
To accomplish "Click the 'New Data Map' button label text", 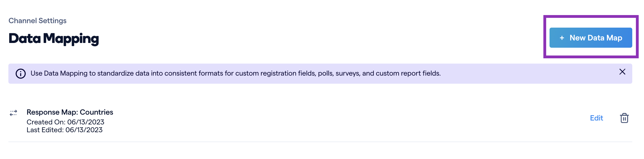I will point(596,38).
